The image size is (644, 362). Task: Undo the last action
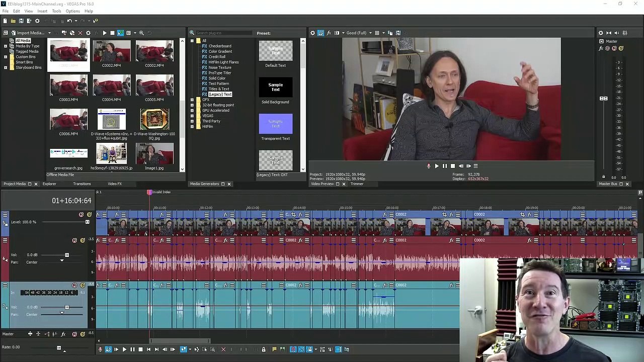point(69,21)
